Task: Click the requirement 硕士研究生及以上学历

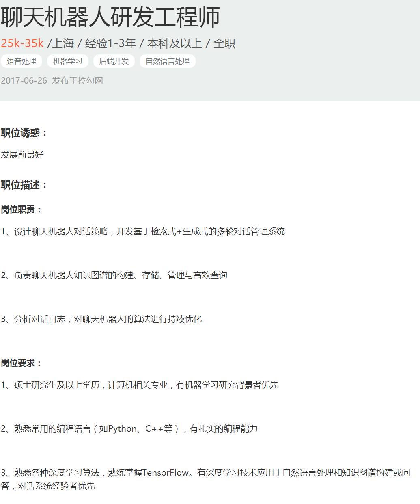Action: pos(140,385)
